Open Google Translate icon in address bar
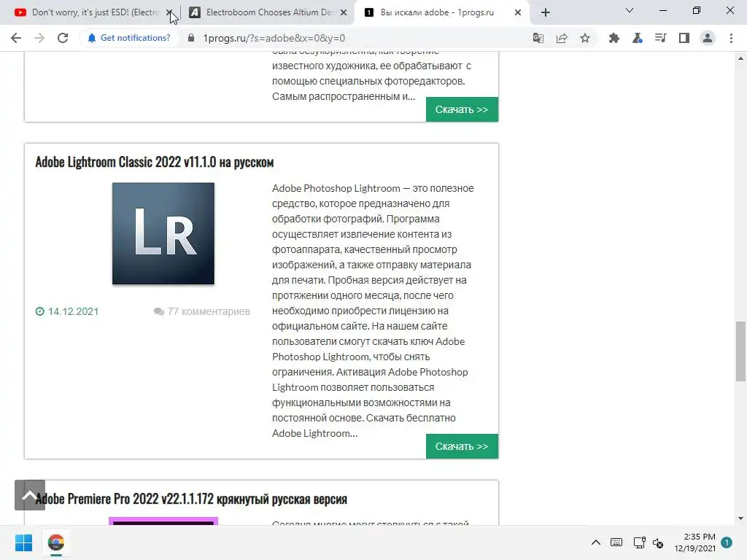This screenshot has width=747, height=560. (x=538, y=38)
